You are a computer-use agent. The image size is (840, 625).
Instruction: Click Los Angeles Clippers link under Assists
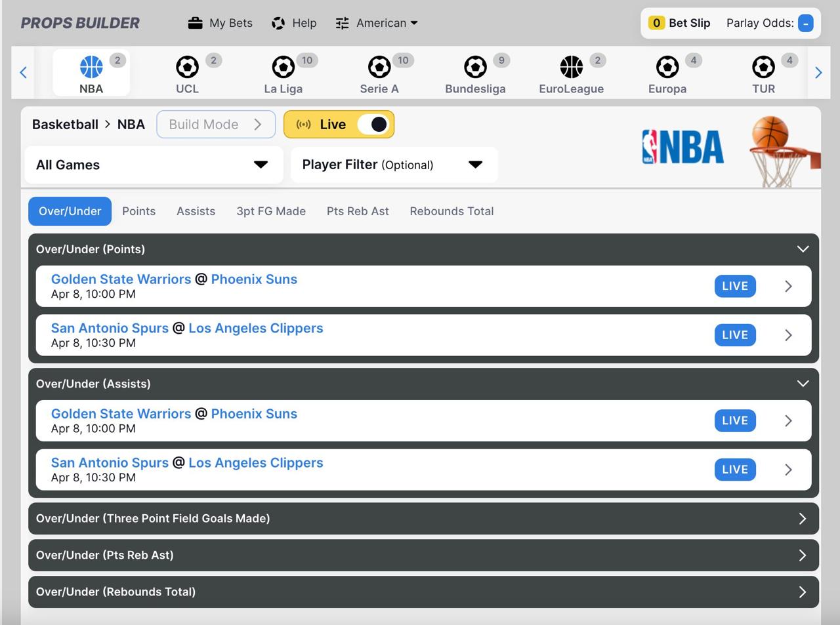click(x=256, y=462)
